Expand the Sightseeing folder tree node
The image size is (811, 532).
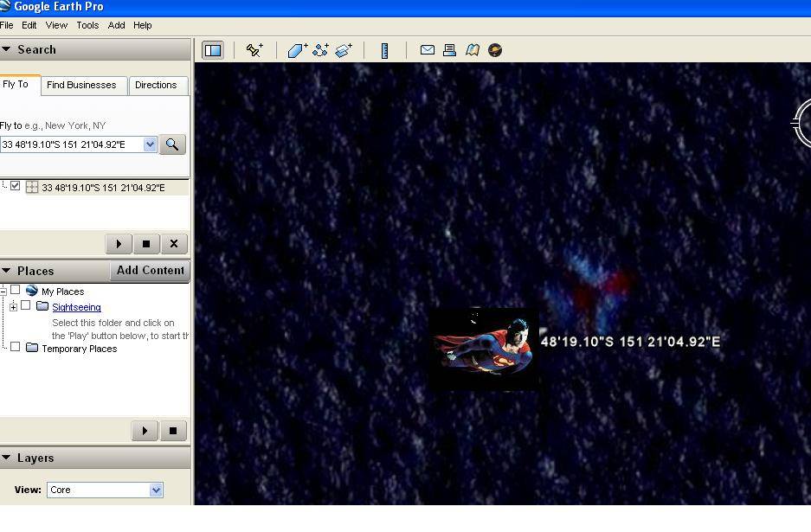click(x=13, y=306)
